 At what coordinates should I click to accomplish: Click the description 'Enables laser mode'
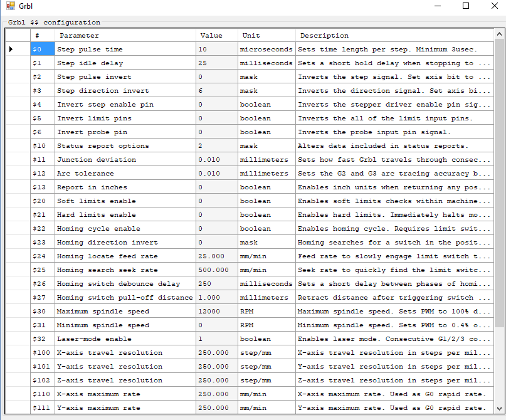(394, 339)
